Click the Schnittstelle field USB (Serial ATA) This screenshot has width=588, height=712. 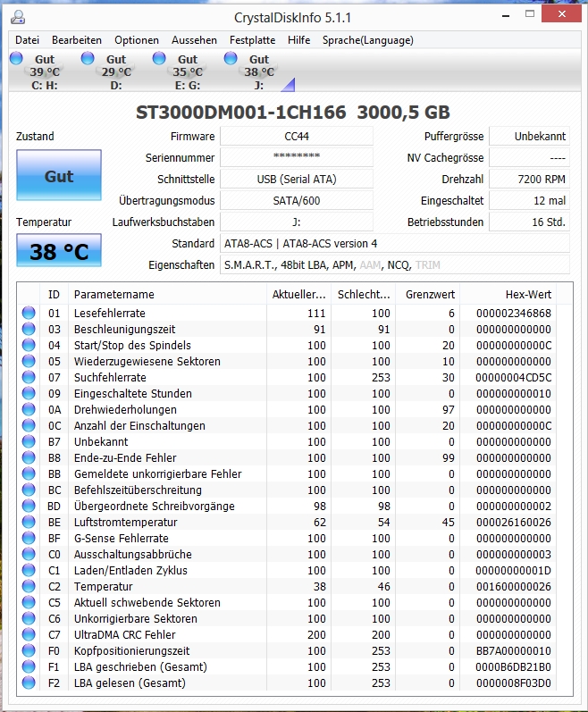click(297, 179)
